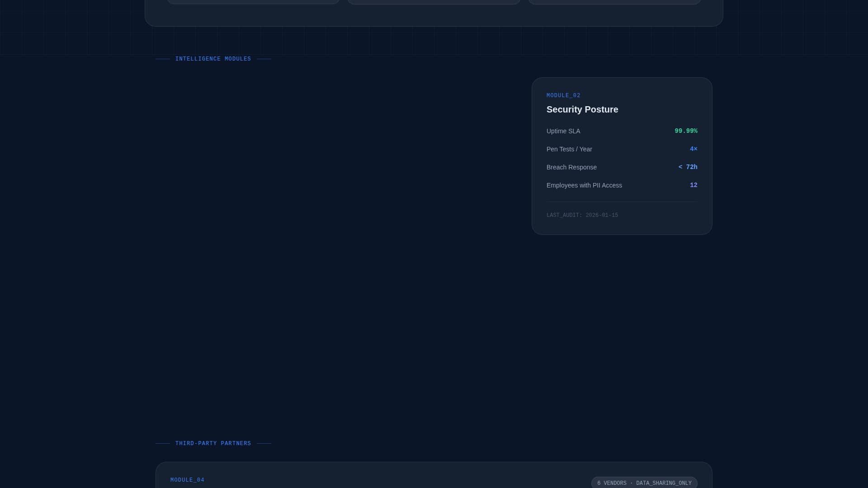Screen dimensions: 868x488
Task: Click the line left of THIRD-PARTY PARTNERS heading
Action: [163, 444]
